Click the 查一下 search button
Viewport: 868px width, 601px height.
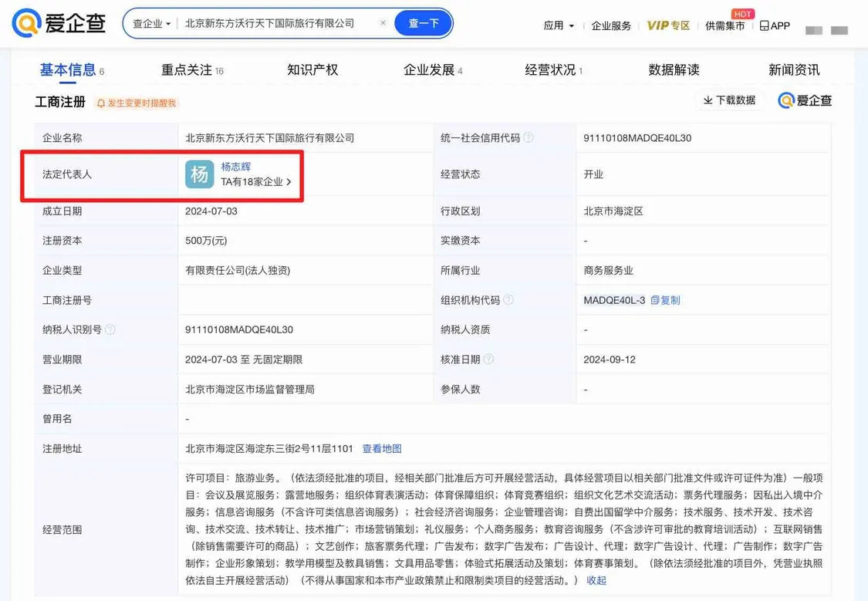(x=424, y=23)
